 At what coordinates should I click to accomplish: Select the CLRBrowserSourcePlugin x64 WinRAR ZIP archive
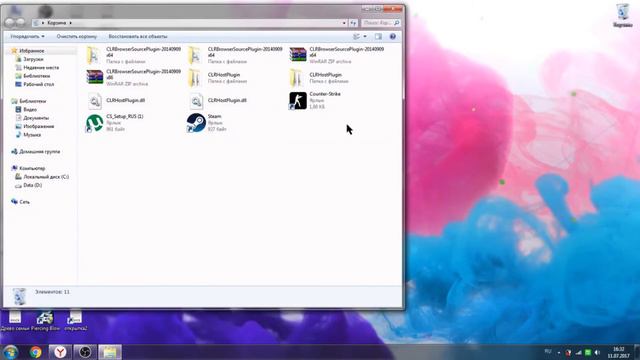[x=337, y=55]
